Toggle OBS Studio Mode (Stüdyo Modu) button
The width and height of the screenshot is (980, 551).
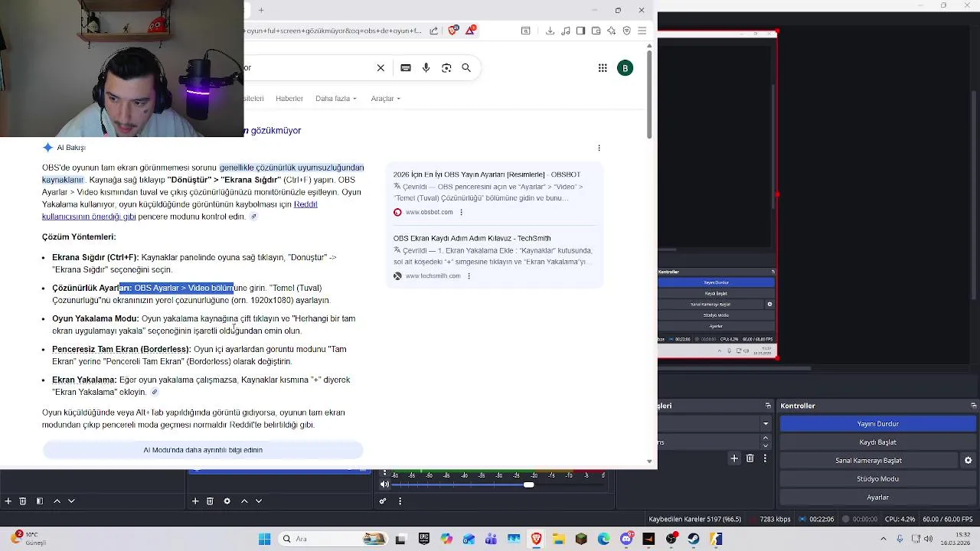point(877,479)
